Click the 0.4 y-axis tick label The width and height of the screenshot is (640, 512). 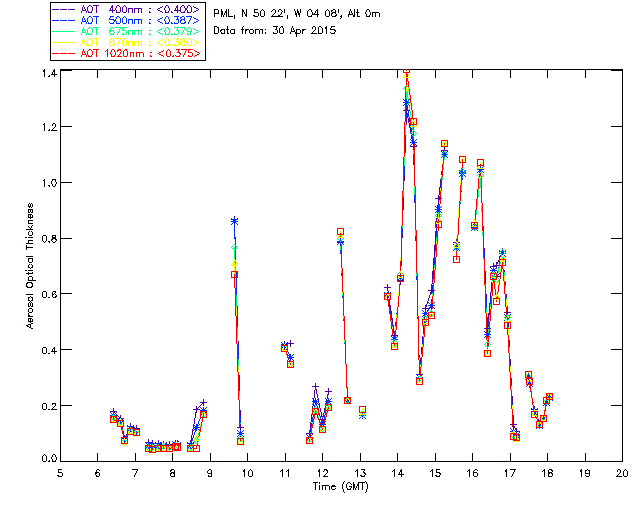(x=49, y=350)
